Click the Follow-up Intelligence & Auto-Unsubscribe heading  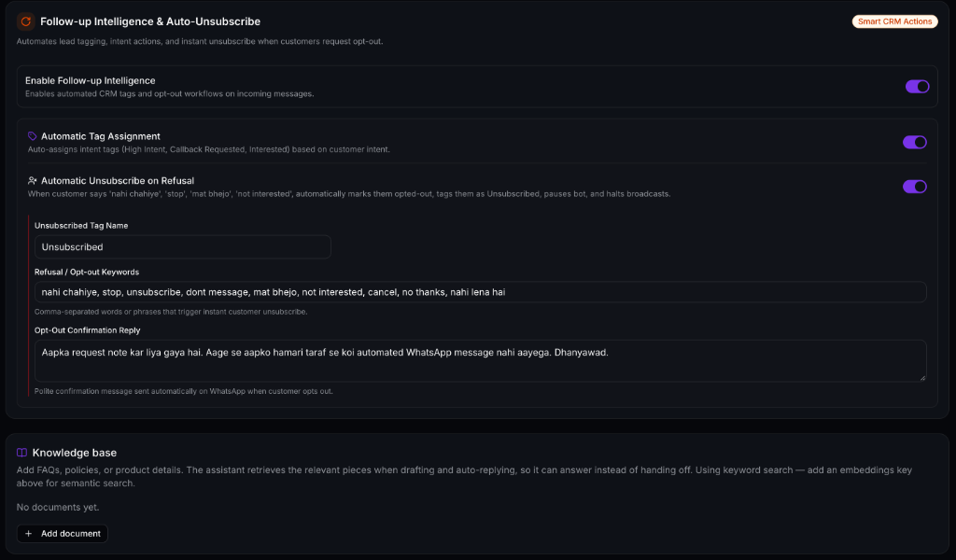point(150,21)
